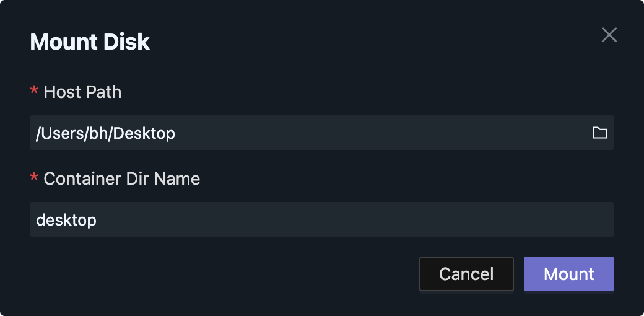Focus the Host Path input field
The image size is (644, 316).
click(310, 133)
